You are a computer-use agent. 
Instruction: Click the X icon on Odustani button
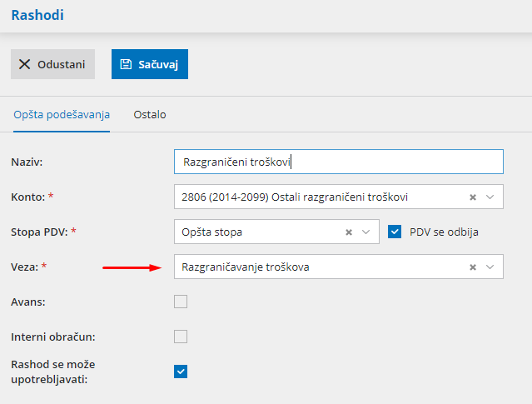(24, 64)
